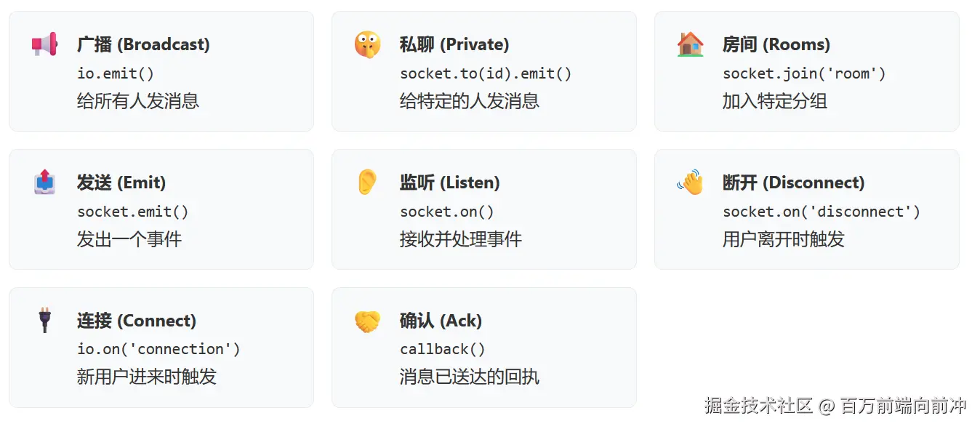The width and height of the screenshot is (980, 429).
Task: Click the callback() code text
Action: 442,349
